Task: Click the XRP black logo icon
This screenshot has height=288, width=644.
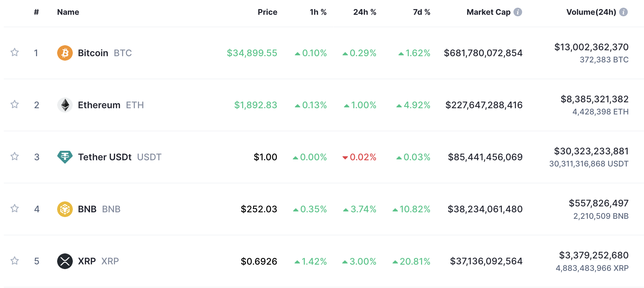Action: coord(65,261)
